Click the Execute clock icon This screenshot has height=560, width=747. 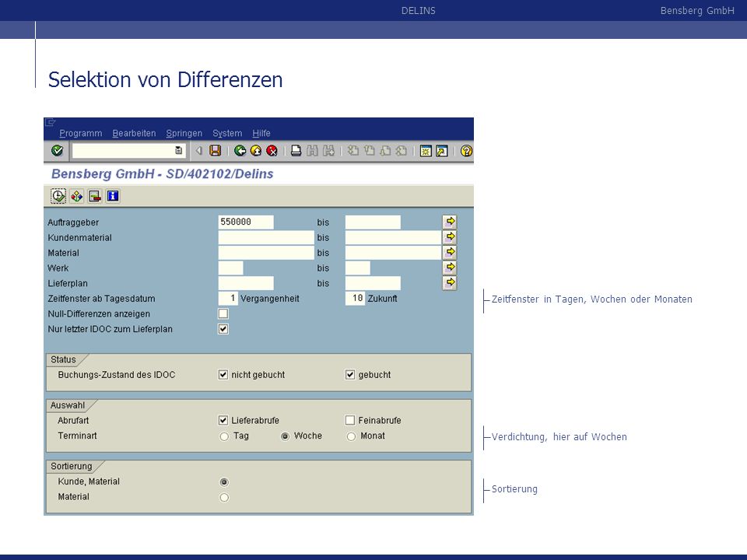tap(58, 196)
